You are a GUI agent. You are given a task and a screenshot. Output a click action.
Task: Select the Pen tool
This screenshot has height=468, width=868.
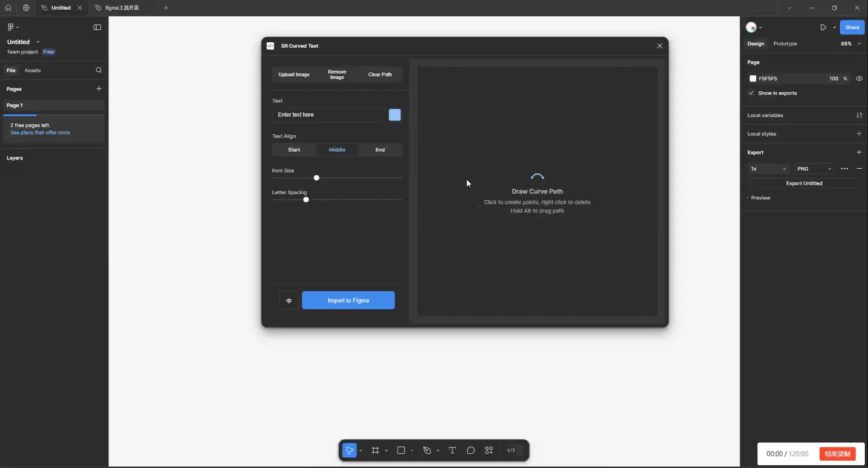427,450
